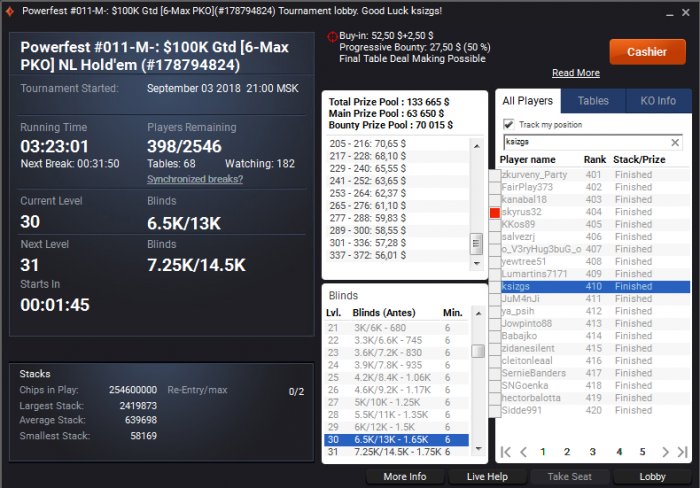This screenshot has width=700, height=488.
Task: Select player JuM4nJi row
Action: (x=595, y=299)
